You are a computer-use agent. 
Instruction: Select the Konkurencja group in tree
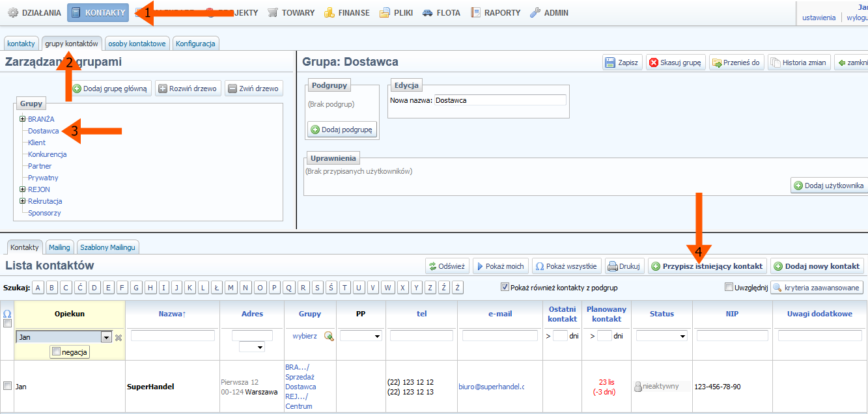click(47, 154)
